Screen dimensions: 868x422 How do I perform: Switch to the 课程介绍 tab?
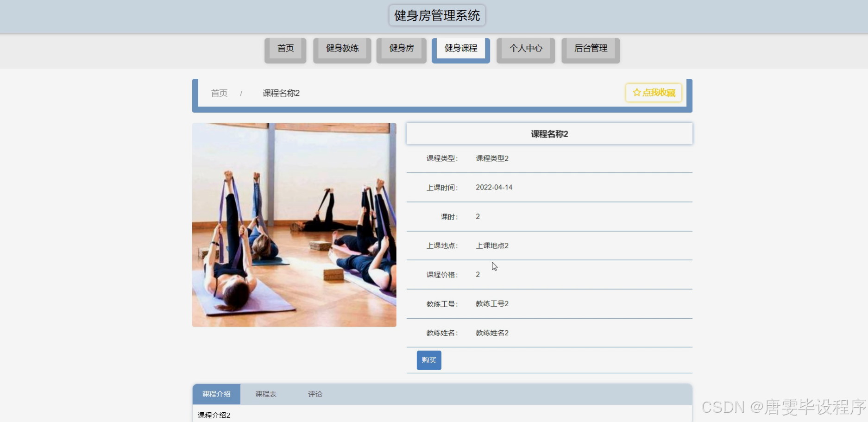click(x=216, y=394)
